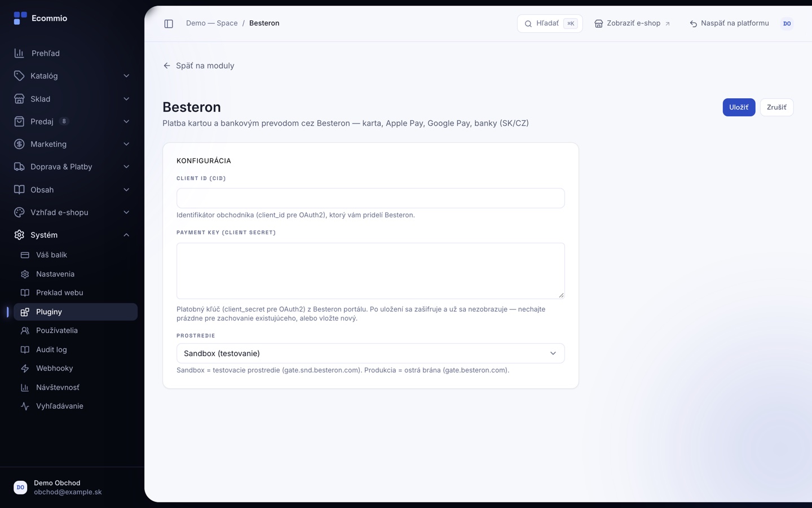The image size is (812, 508).
Task: Click the DO avatar in top header
Action: [x=787, y=24]
